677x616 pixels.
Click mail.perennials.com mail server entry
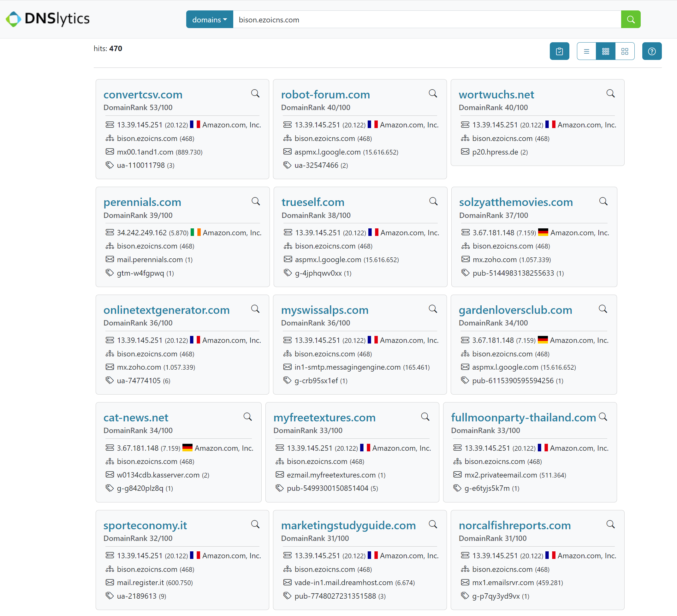(150, 260)
